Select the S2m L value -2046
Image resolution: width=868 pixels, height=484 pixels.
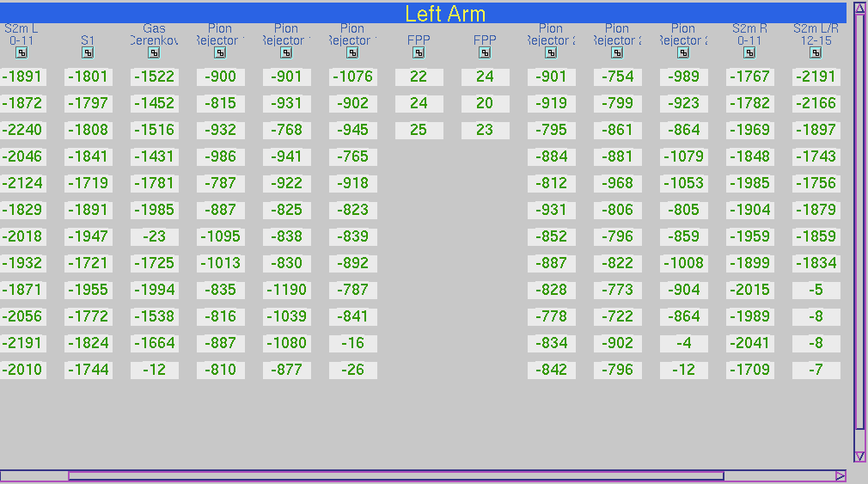pos(22,156)
